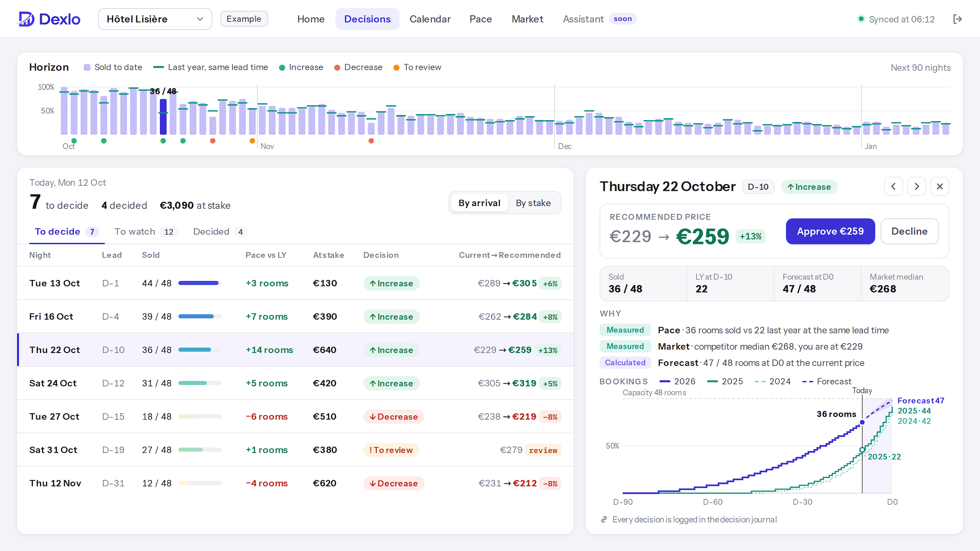Click the Sold progress bar for Tue 13 Oct

click(200, 283)
